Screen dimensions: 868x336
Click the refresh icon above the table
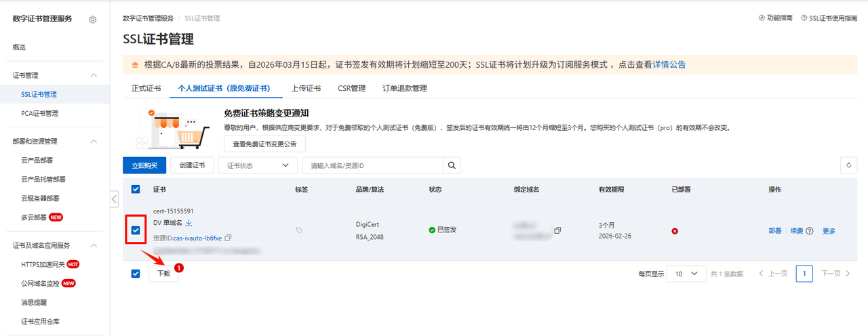pyautogui.click(x=849, y=166)
